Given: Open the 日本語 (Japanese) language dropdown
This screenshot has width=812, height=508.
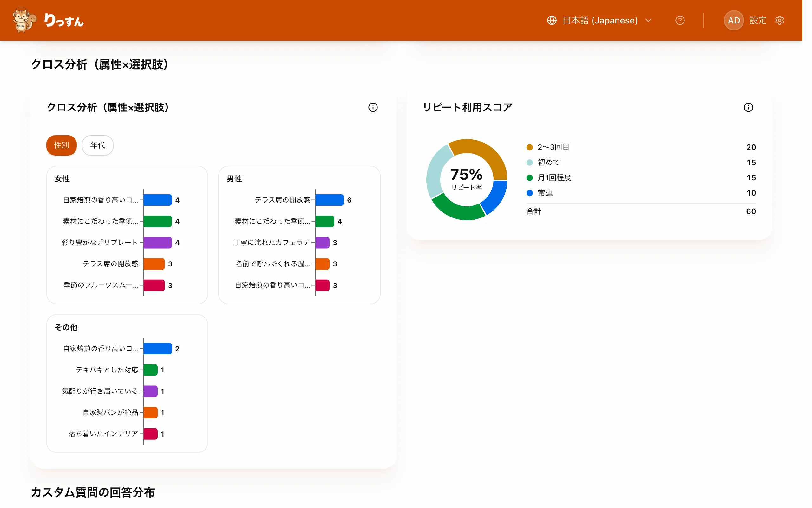Looking at the screenshot, I should pos(599,21).
